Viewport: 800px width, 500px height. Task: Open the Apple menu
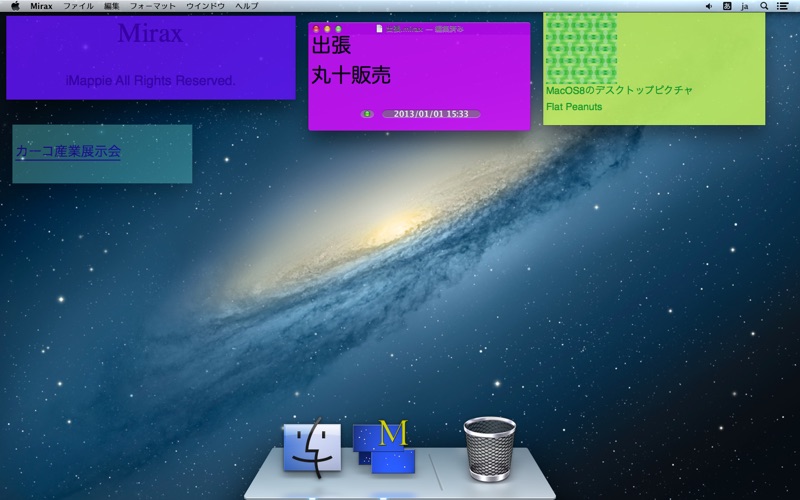(x=15, y=6)
